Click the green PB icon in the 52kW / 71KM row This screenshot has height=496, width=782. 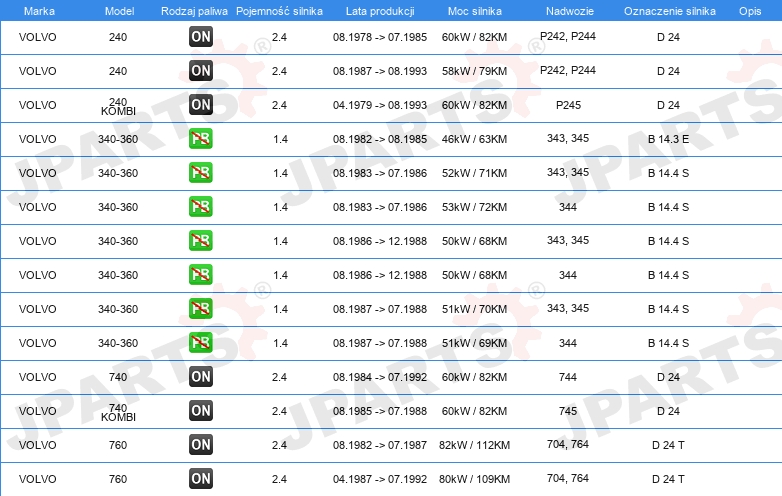tap(201, 172)
